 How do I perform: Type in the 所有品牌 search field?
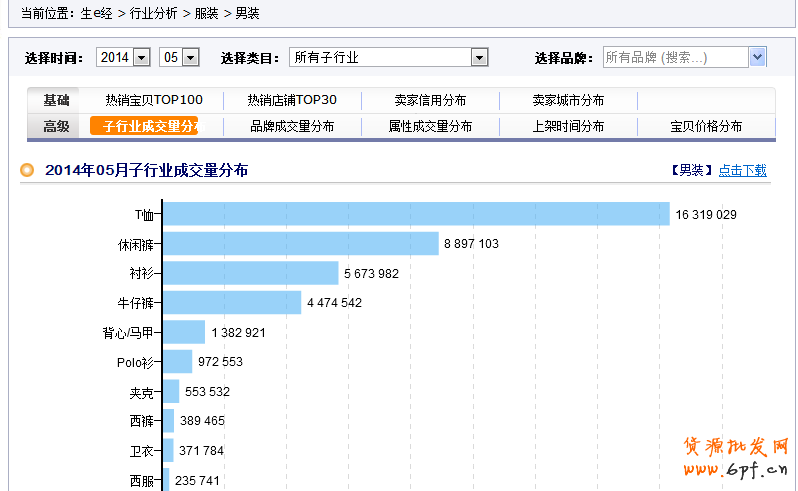click(x=675, y=57)
